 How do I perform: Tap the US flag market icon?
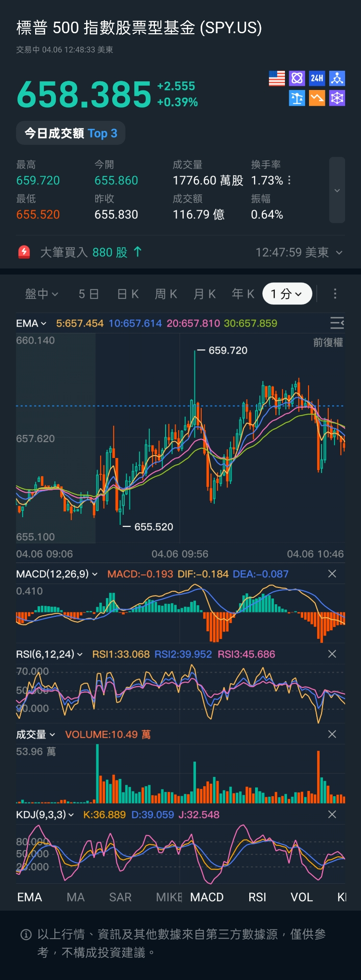277,78
